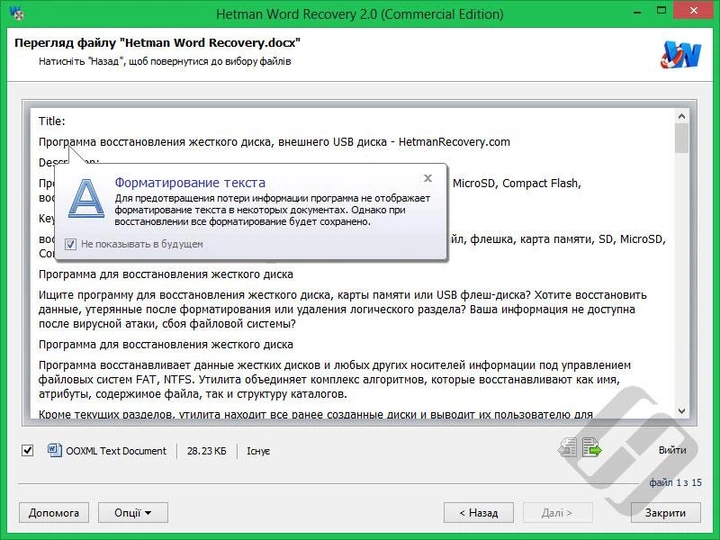Click the paragraph starting 'Программа восстанавливает данные'
720x540 pixels.
[335, 379]
